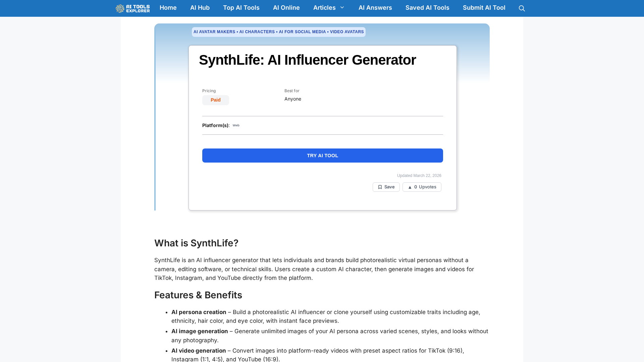Viewport: 644px width, 362px height.
Task: Save this tool with Save button
Action: click(x=386, y=187)
